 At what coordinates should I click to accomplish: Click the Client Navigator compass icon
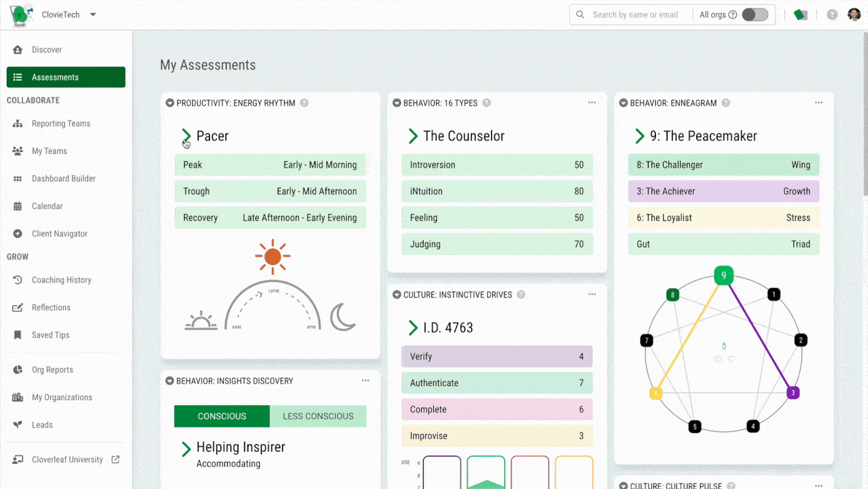point(18,234)
